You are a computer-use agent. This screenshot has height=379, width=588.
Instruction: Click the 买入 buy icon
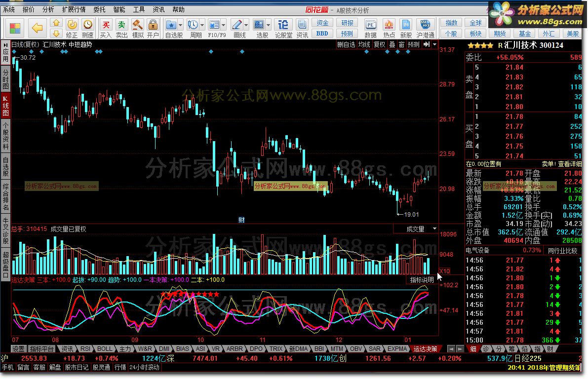coord(106,29)
